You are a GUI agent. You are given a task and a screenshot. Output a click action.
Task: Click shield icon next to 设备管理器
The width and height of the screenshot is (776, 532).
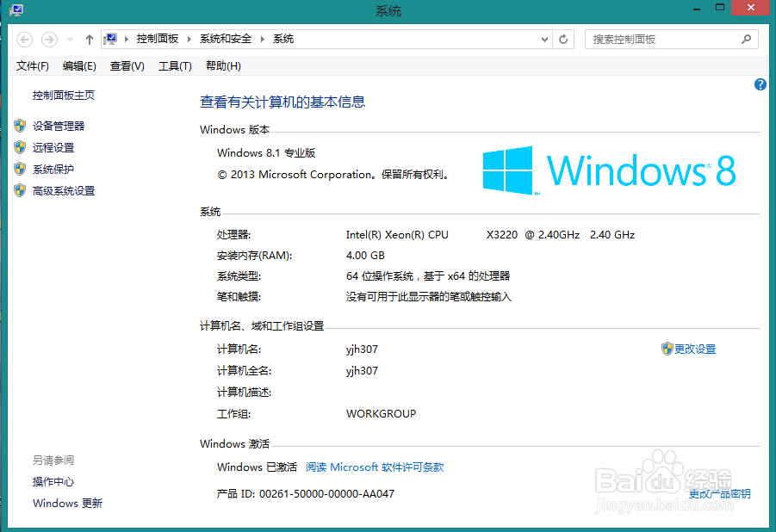(20, 126)
